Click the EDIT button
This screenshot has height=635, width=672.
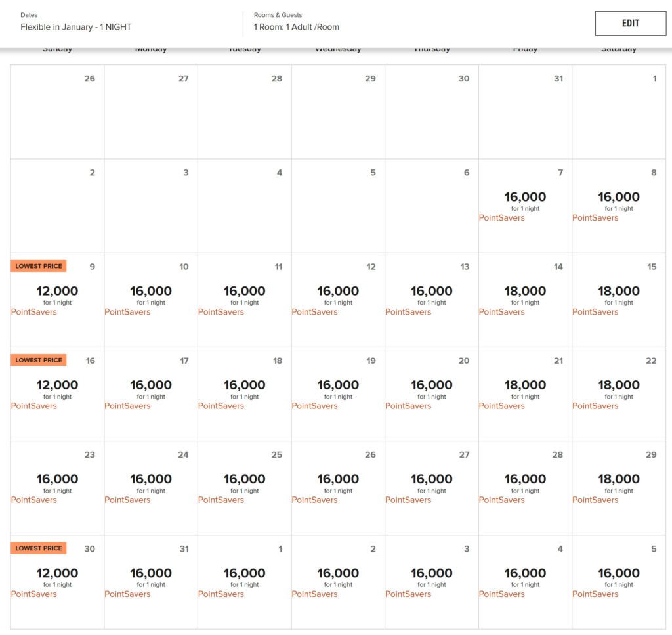[x=630, y=23]
